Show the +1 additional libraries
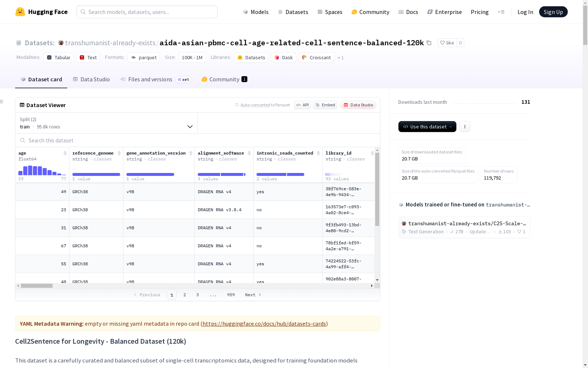The image size is (588, 368). click(x=341, y=57)
